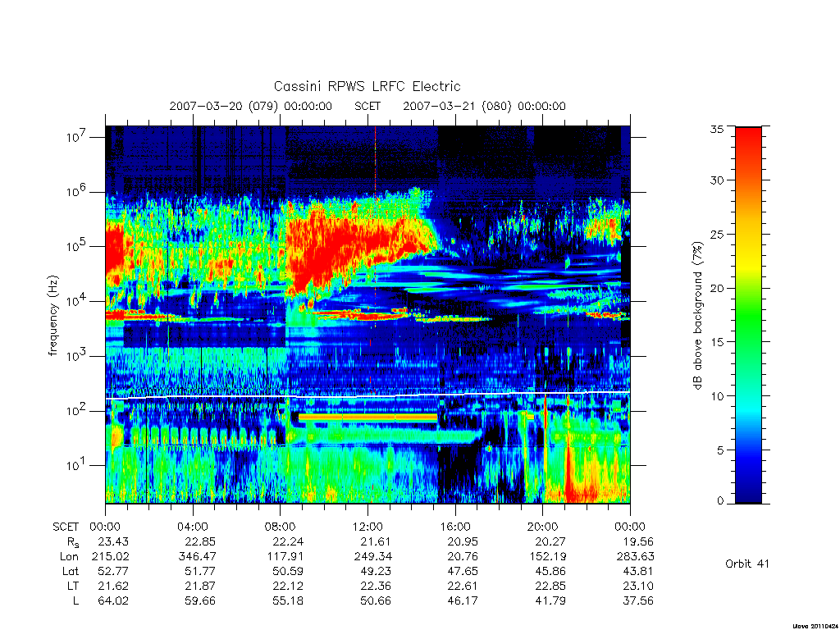
Task: Click the 10^6 frequency tick label
Action: click(76, 191)
